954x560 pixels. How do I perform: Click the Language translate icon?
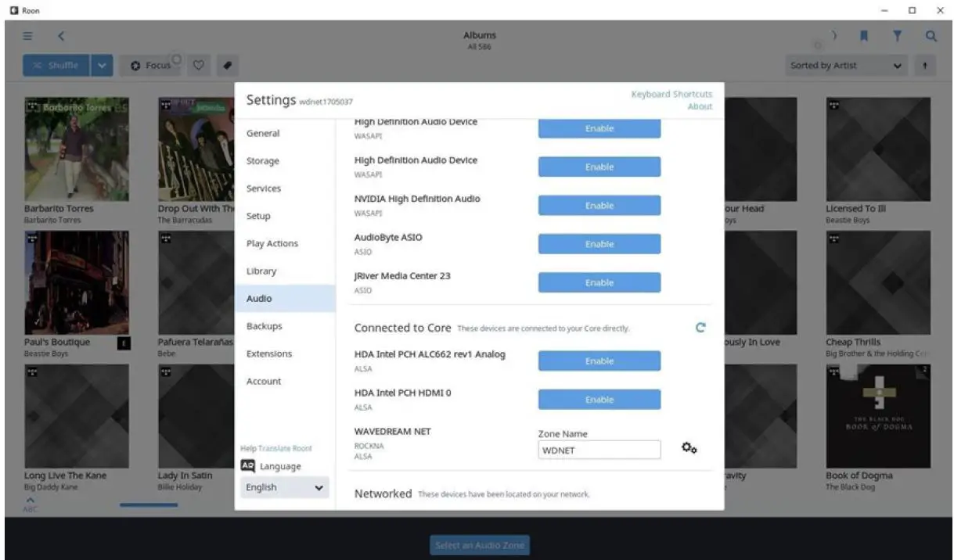coord(247,466)
